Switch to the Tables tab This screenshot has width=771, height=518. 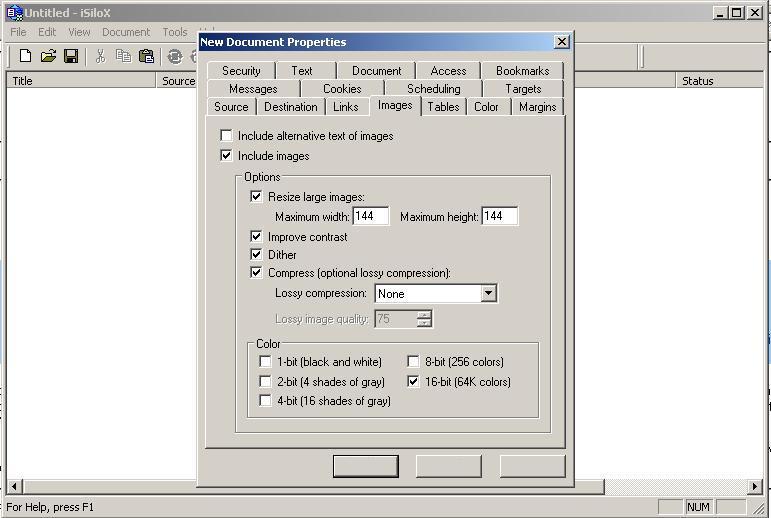[444, 107]
